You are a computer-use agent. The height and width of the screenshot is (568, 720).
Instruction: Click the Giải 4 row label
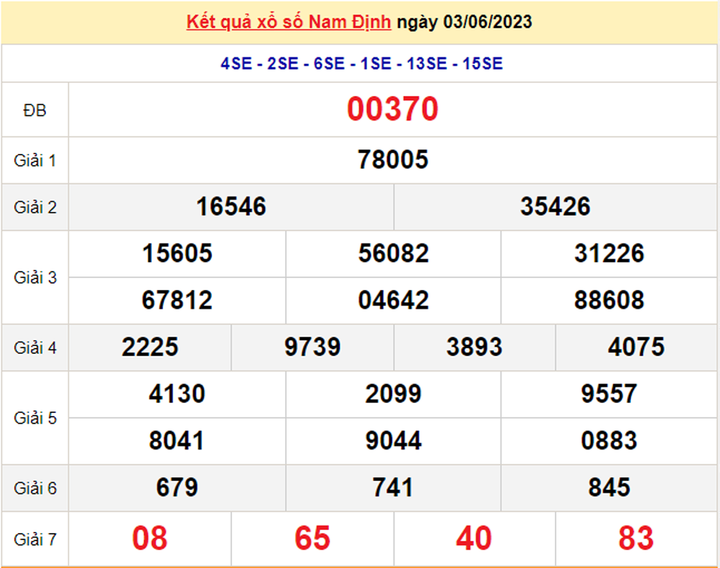pos(35,348)
